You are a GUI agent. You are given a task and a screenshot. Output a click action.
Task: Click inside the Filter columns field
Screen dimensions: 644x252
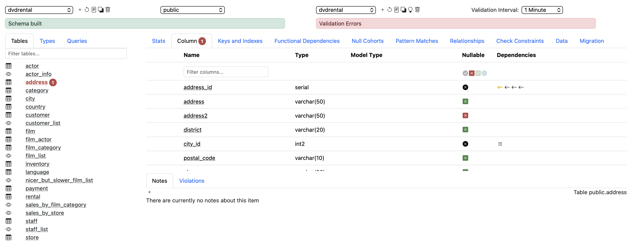226,72
